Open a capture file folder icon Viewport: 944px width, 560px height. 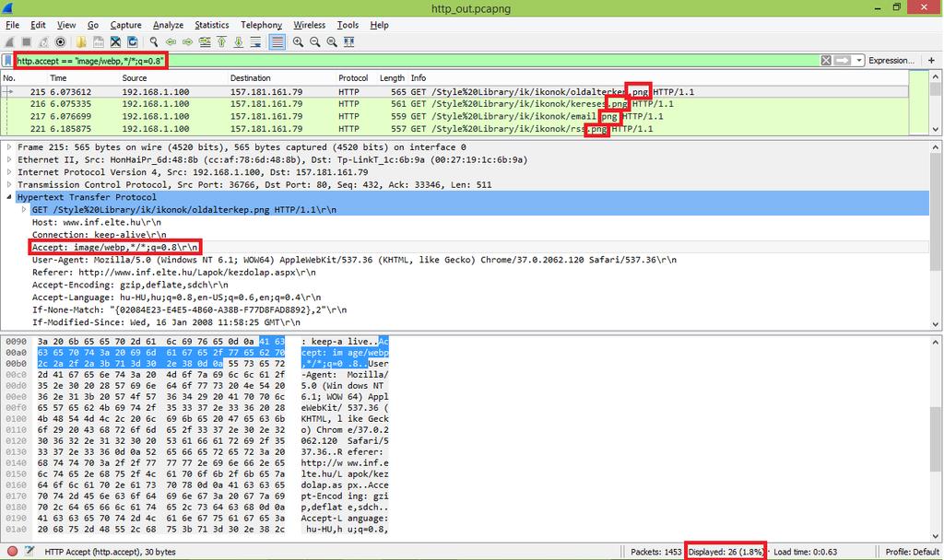click(x=81, y=42)
